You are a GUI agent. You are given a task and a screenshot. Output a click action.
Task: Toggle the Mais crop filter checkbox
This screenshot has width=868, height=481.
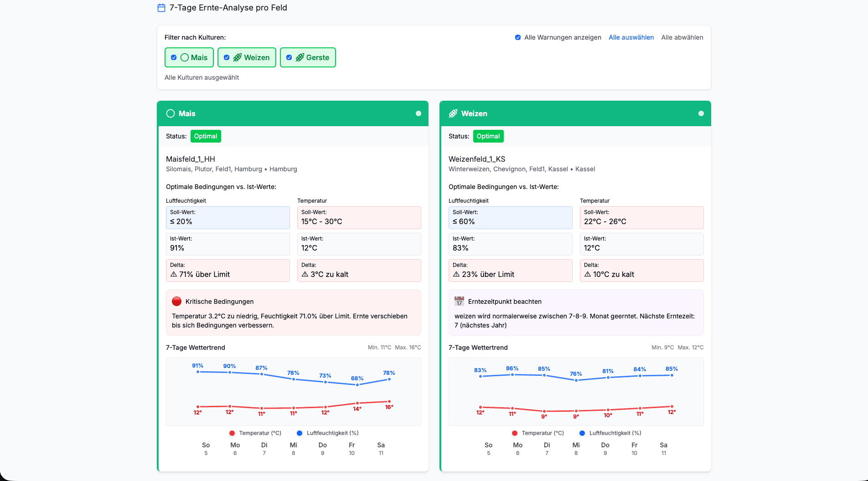click(x=174, y=57)
